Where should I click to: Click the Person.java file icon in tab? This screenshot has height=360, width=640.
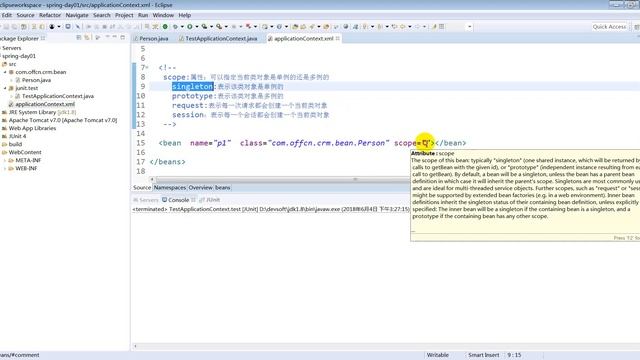(x=136, y=38)
